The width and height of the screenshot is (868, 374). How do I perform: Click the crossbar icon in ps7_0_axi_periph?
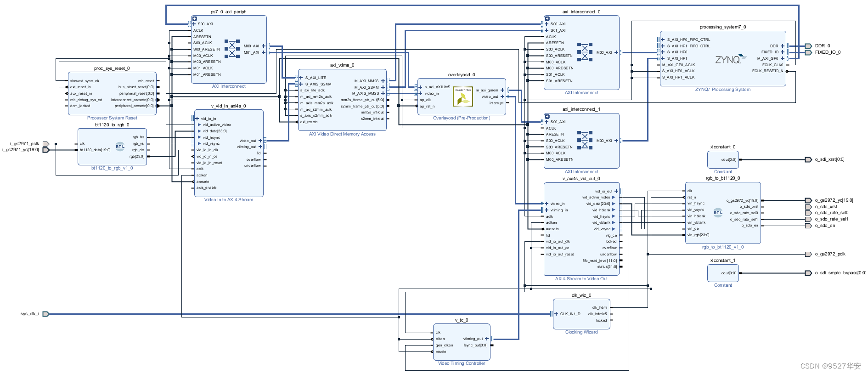(x=232, y=49)
